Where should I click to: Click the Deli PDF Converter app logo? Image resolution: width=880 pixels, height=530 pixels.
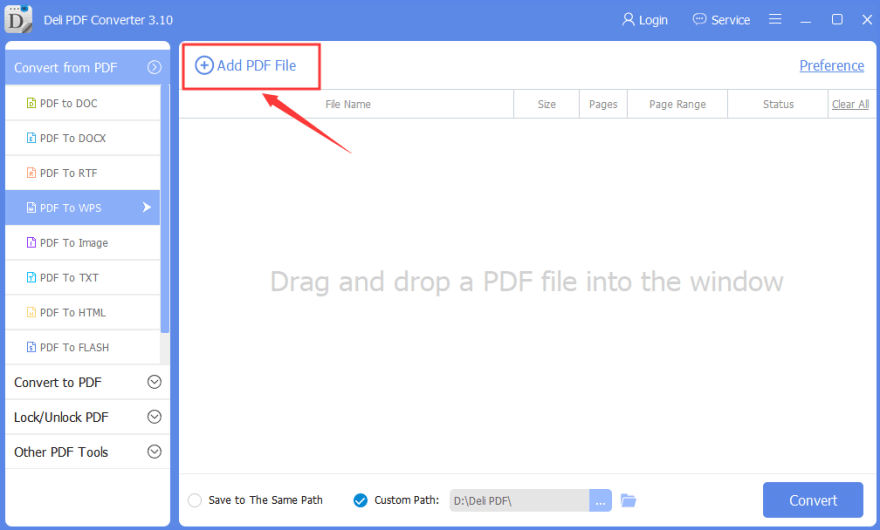(18, 19)
